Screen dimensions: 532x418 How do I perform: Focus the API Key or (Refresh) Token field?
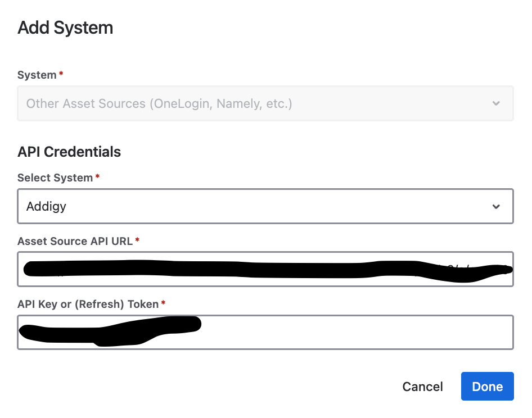click(265, 332)
